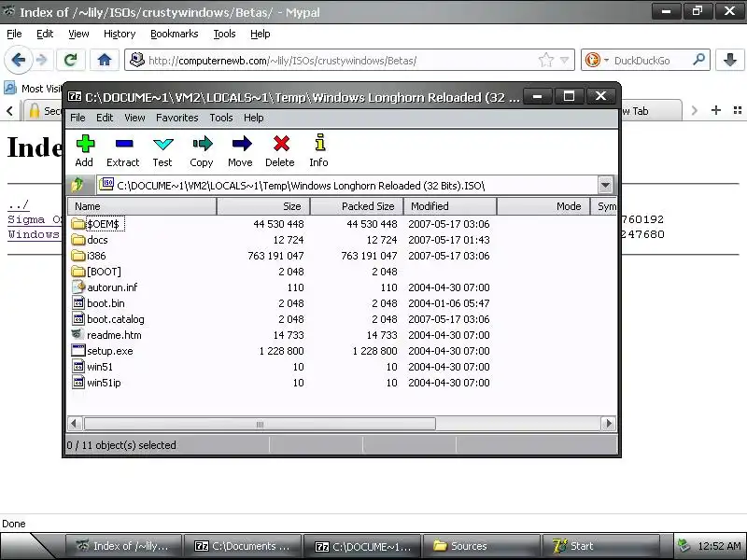This screenshot has width=747, height=560.
Task: Select the Copy toolbar icon
Action: tap(202, 151)
